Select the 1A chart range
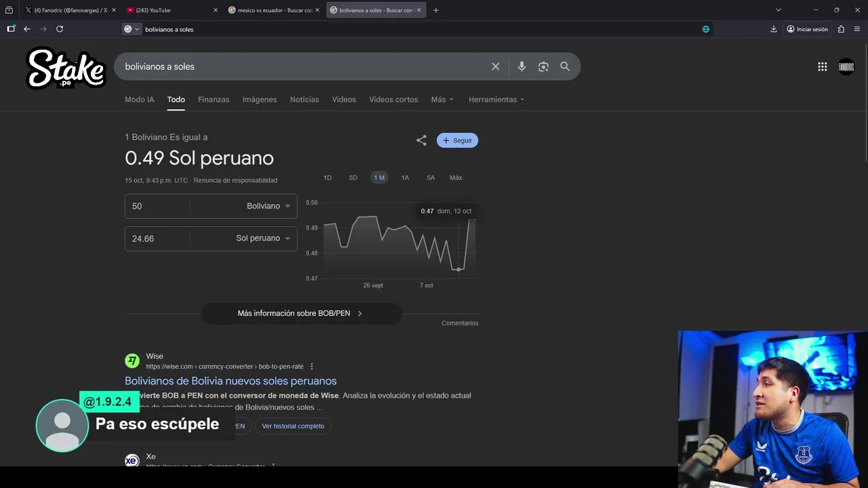868x488 pixels. coord(405,178)
